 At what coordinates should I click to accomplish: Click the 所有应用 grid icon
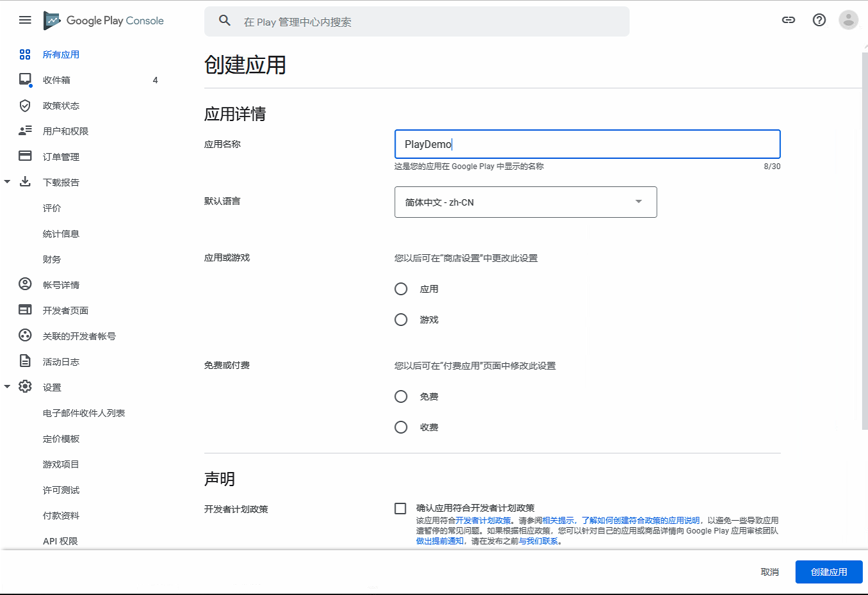click(25, 54)
